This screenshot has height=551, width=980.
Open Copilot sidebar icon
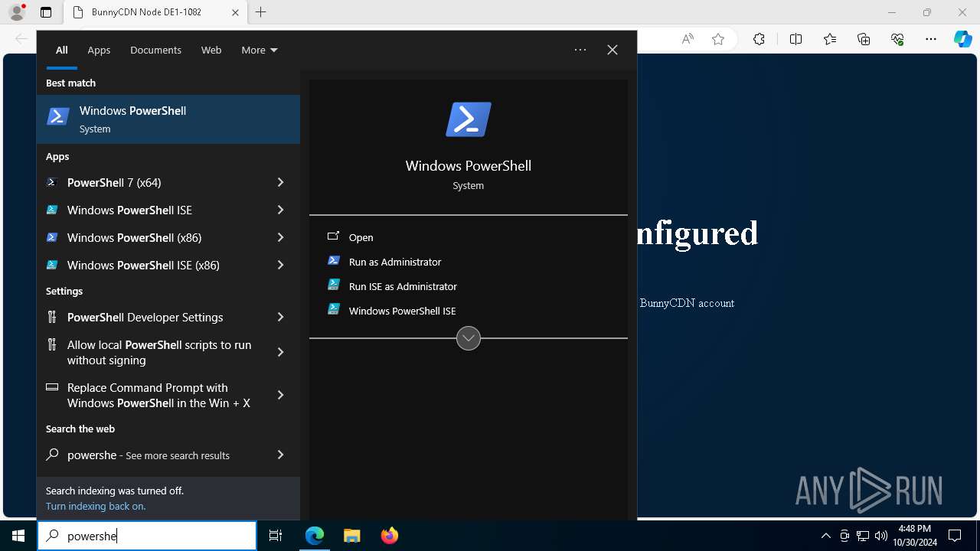pyautogui.click(x=963, y=39)
